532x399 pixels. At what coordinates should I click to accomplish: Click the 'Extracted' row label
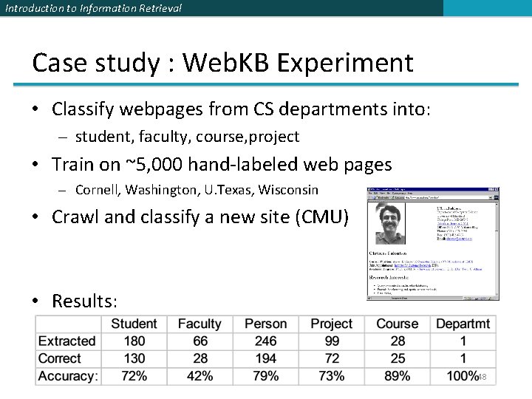click(66, 341)
